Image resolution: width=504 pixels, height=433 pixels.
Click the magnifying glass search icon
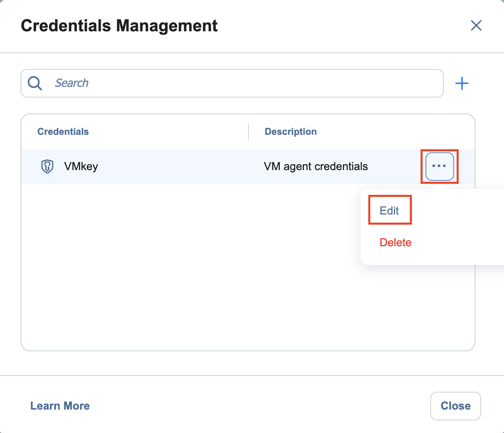pyautogui.click(x=34, y=83)
